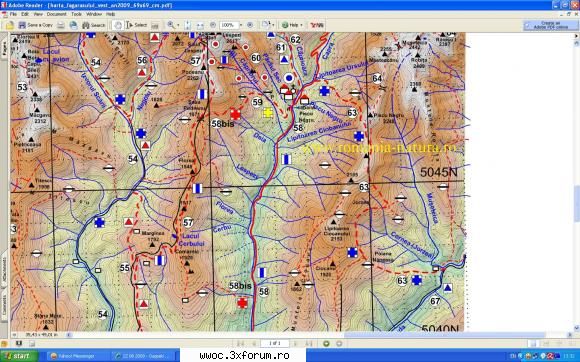This screenshot has height=362, width=580.
Task: Open the Help menu in the menu bar
Action: pos(111,14)
